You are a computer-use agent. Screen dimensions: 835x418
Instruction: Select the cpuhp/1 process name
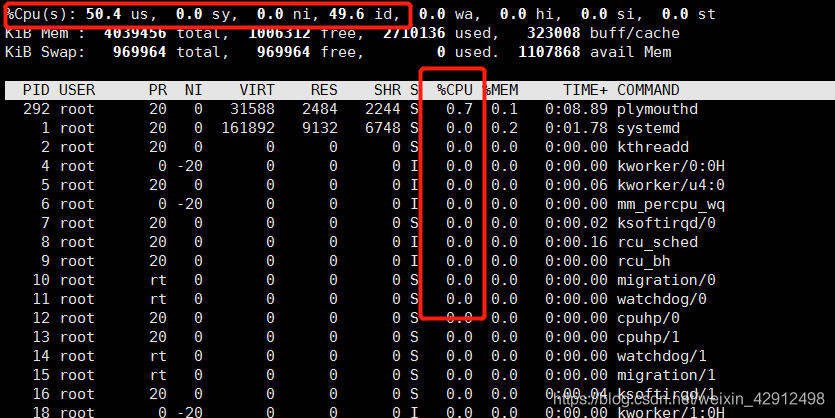tap(648, 337)
